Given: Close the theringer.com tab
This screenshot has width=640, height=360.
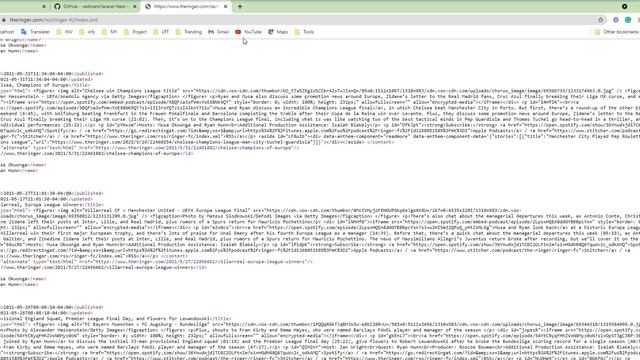Looking at the screenshot, I should (226, 7).
